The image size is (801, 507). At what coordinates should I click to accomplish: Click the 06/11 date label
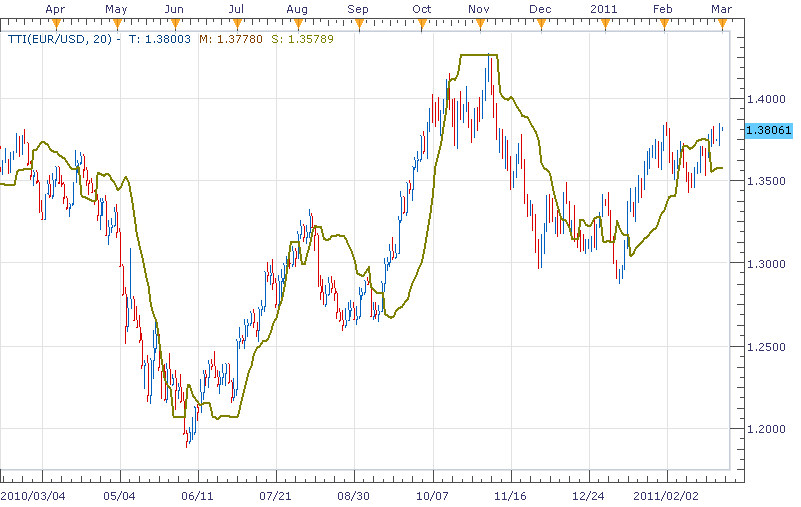tap(197, 496)
